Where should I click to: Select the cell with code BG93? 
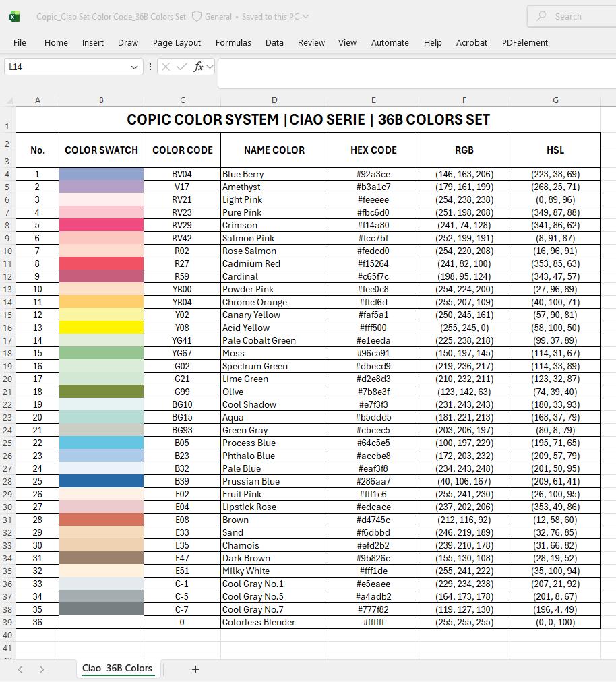click(182, 430)
